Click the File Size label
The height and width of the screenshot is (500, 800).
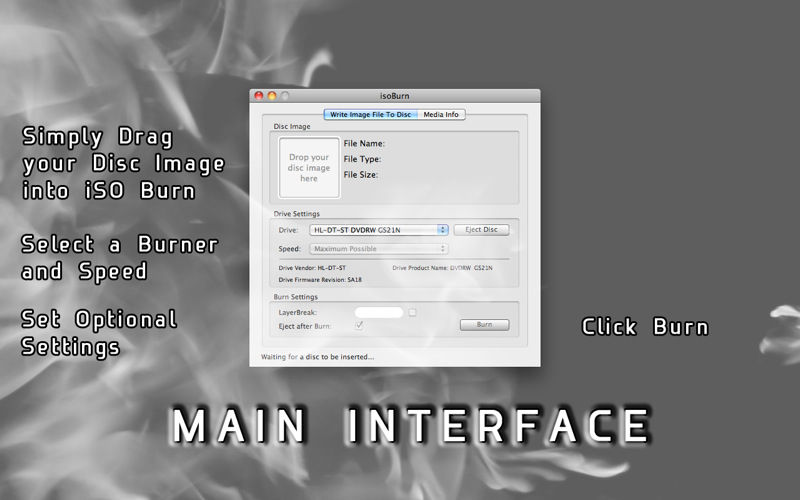coord(360,174)
